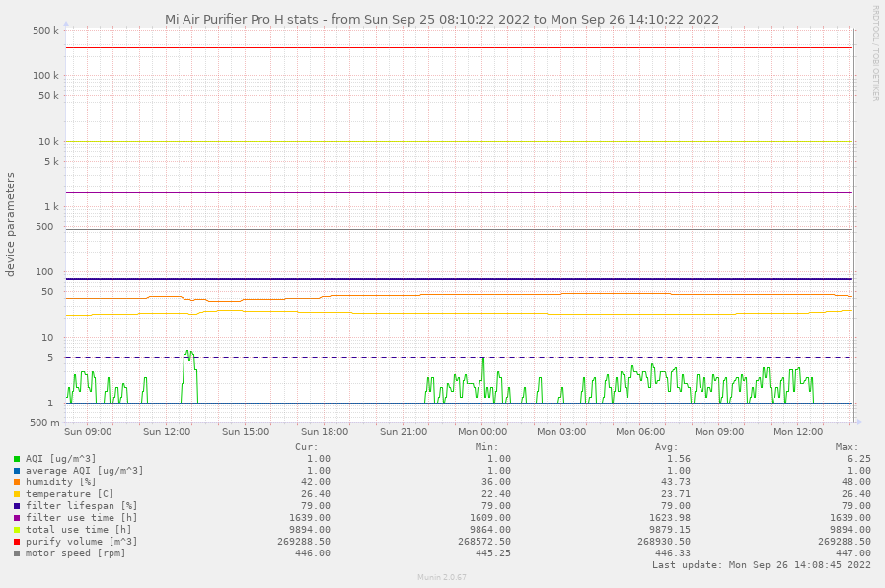Click the green AQI legend color swatch
Viewport: 885px width, 588px height.
17,459
